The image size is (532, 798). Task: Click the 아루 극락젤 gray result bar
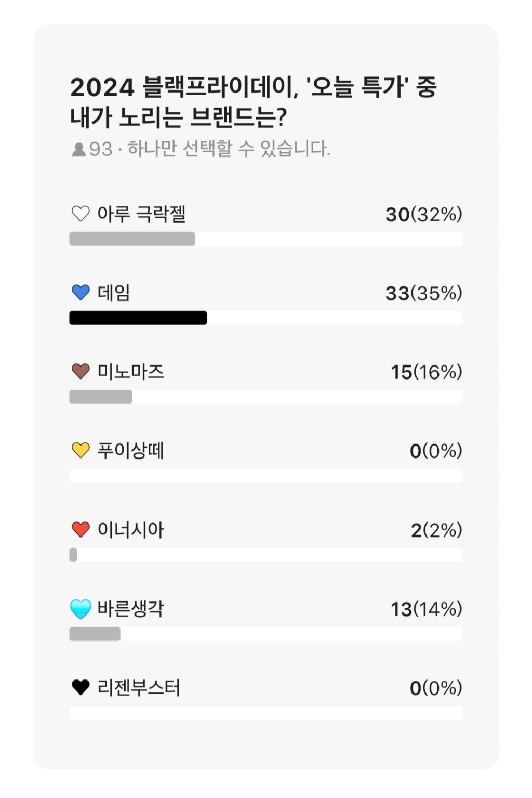coord(132,239)
